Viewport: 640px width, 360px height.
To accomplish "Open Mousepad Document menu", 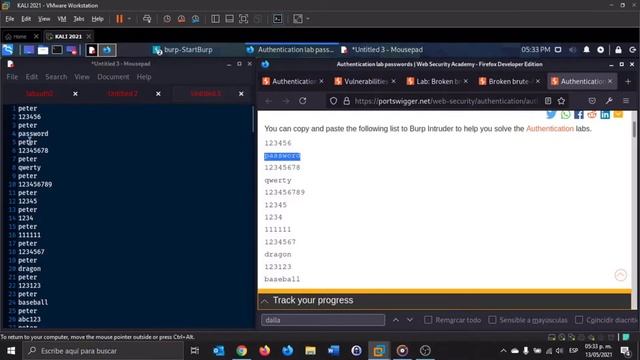I will point(113,77).
